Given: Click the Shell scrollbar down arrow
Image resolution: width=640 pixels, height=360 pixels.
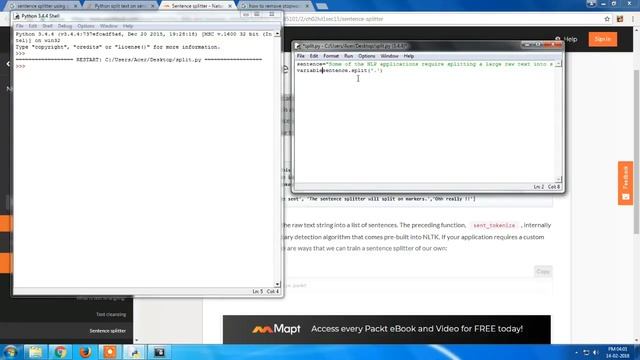Looking at the screenshot, I should click(278, 284).
